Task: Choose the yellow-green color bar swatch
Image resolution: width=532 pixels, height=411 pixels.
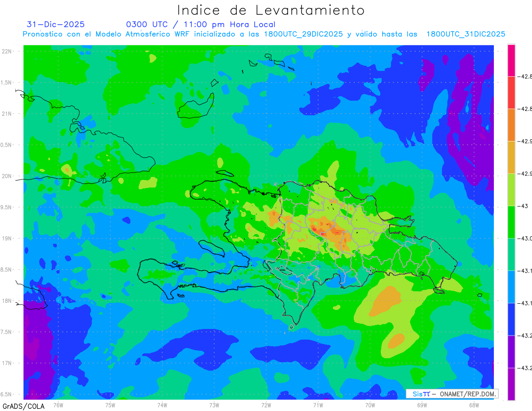Action: pos(511,190)
